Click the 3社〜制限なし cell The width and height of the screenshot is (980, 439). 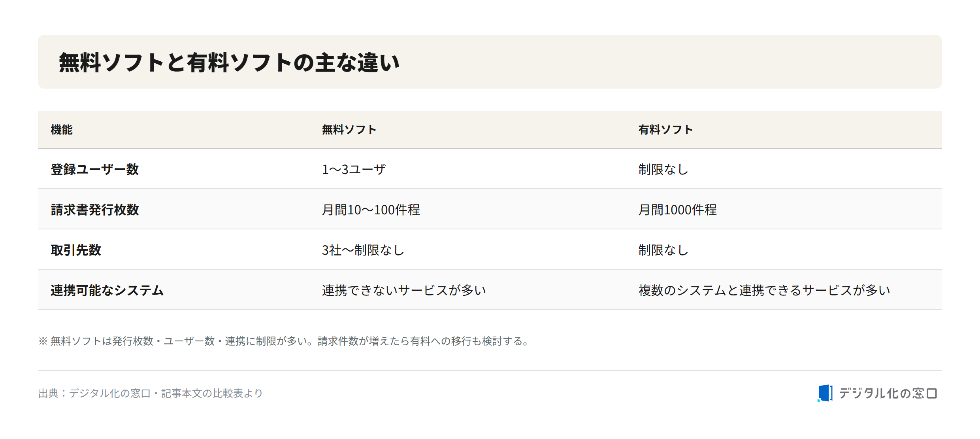(x=363, y=250)
